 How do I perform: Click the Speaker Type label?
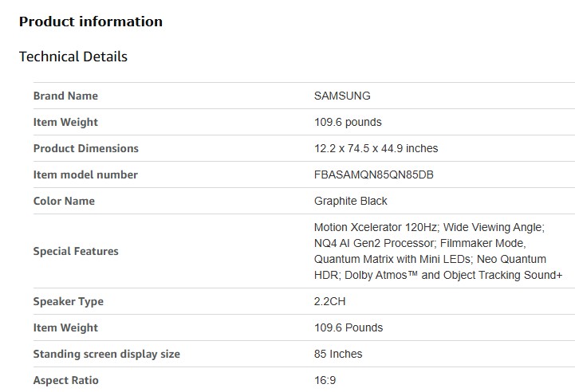pos(68,301)
